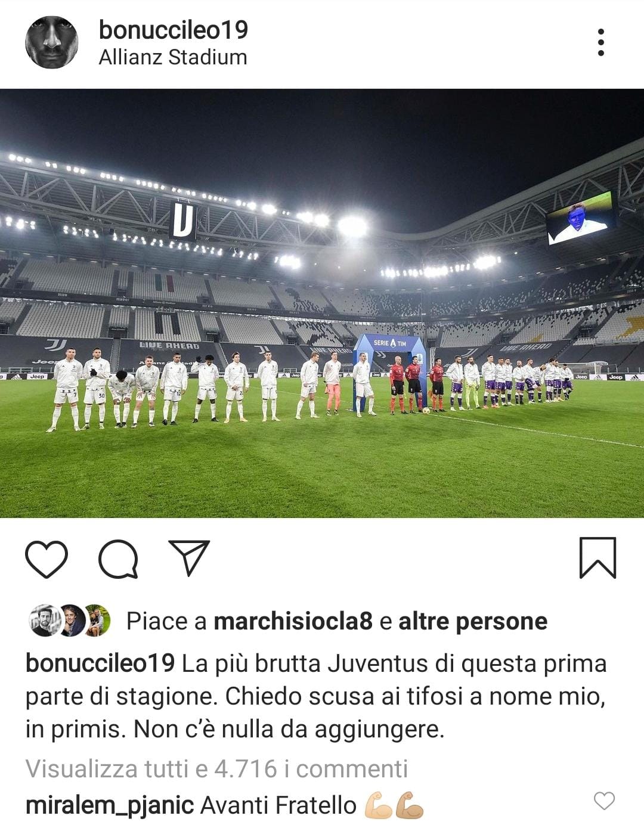Open bonuccileo19 username in the header

pos(174,30)
